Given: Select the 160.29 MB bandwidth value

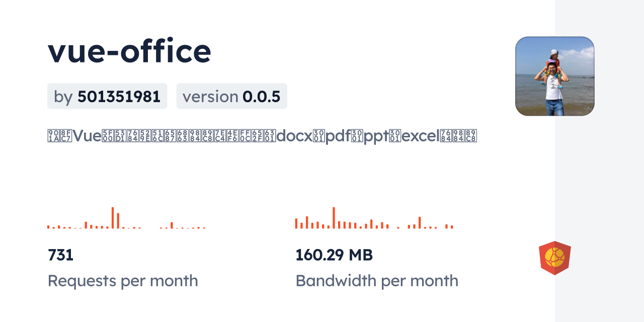Looking at the screenshot, I should coord(334,255).
